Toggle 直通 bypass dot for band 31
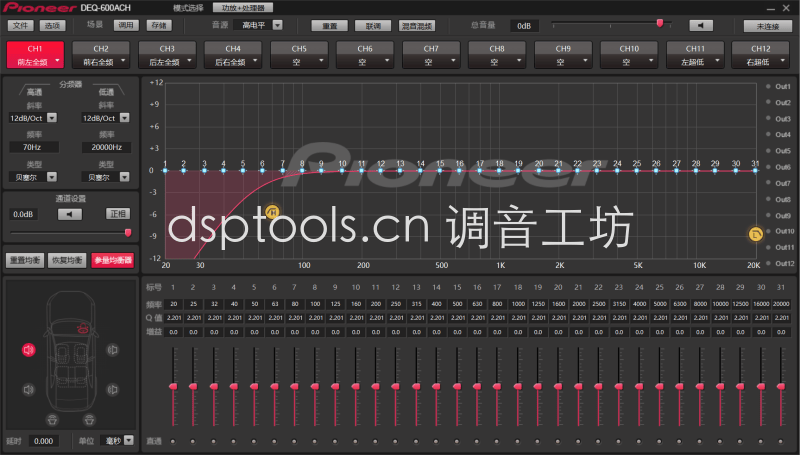This screenshot has height=455, width=800. pos(781,441)
